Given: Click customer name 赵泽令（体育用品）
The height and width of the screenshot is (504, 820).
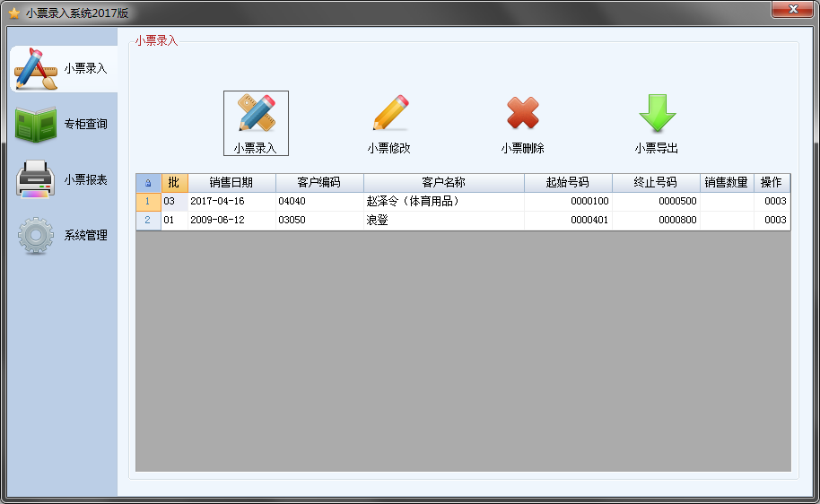Looking at the screenshot, I should coord(444,202).
